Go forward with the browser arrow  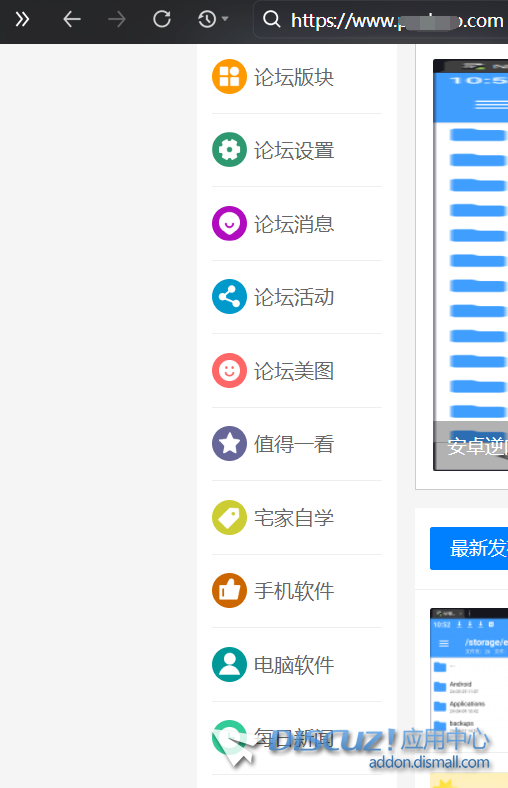click(117, 20)
